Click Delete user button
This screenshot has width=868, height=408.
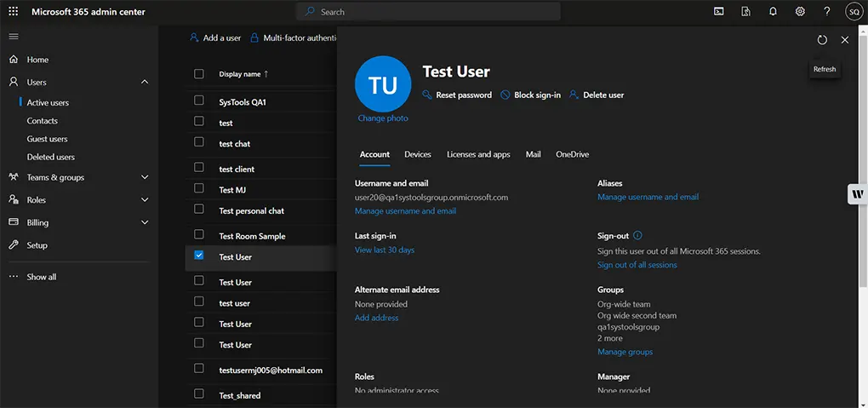tap(597, 95)
